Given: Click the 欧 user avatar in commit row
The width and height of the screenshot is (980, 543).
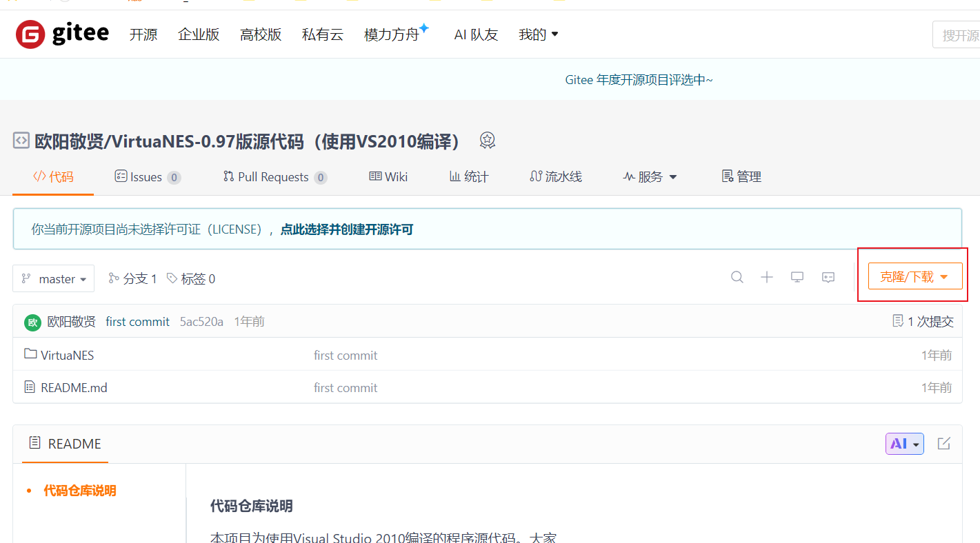Looking at the screenshot, I should 32,322.
